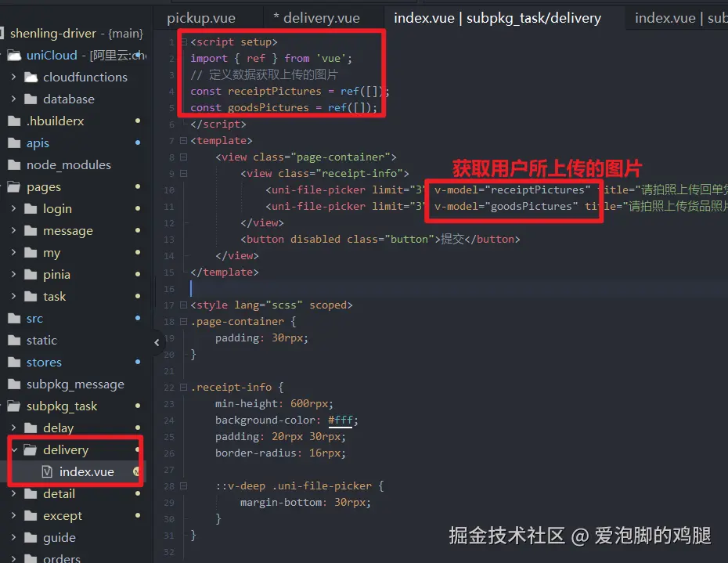Click the login folder icon

click(x=31, y=208)
